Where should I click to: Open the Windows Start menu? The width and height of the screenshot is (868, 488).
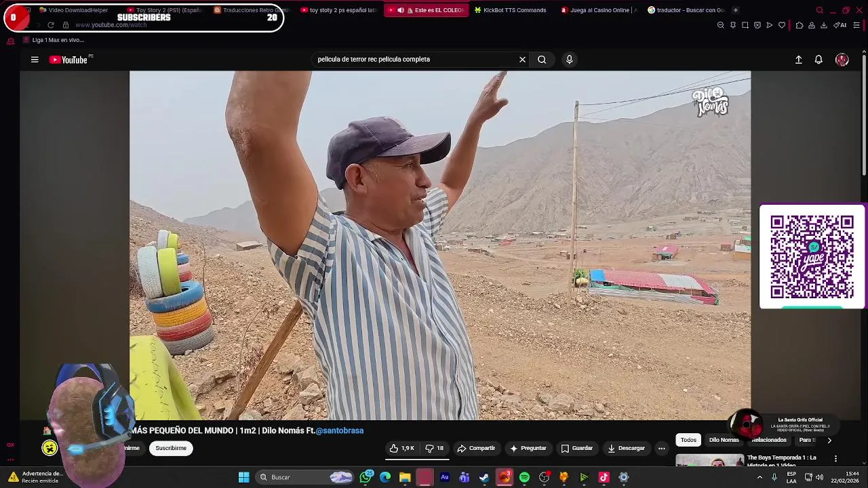(x=243, y=477)
